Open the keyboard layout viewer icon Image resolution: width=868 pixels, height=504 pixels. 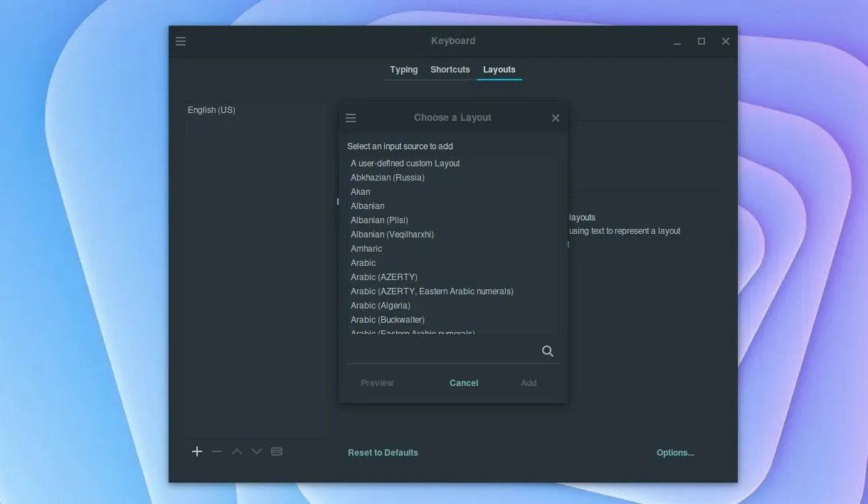[277, 451]
